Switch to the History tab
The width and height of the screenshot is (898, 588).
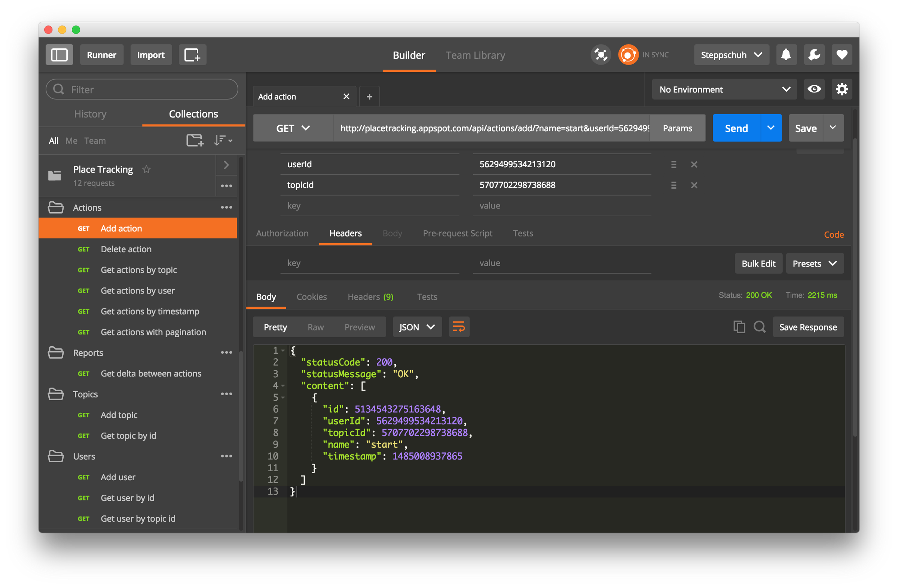(x=90, y=114)
